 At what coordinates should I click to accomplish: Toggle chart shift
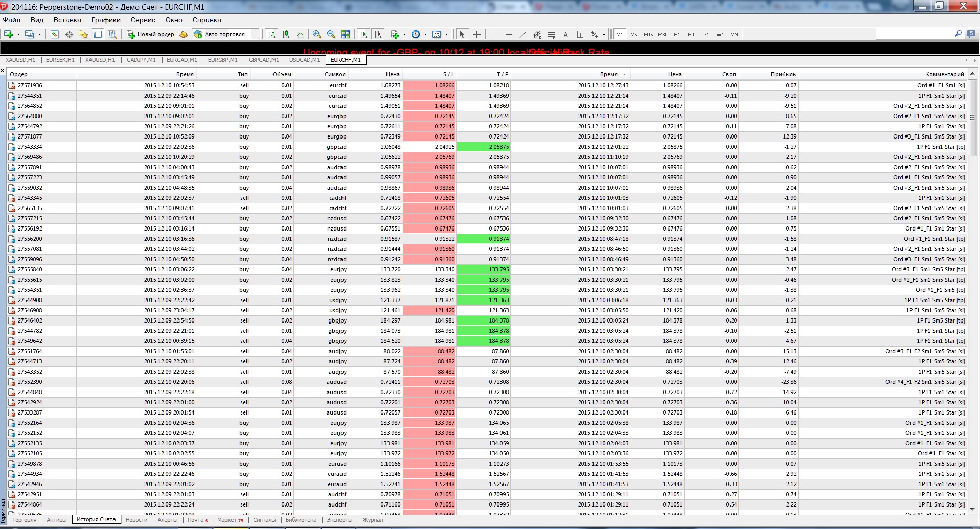click(x=377, y=34)
